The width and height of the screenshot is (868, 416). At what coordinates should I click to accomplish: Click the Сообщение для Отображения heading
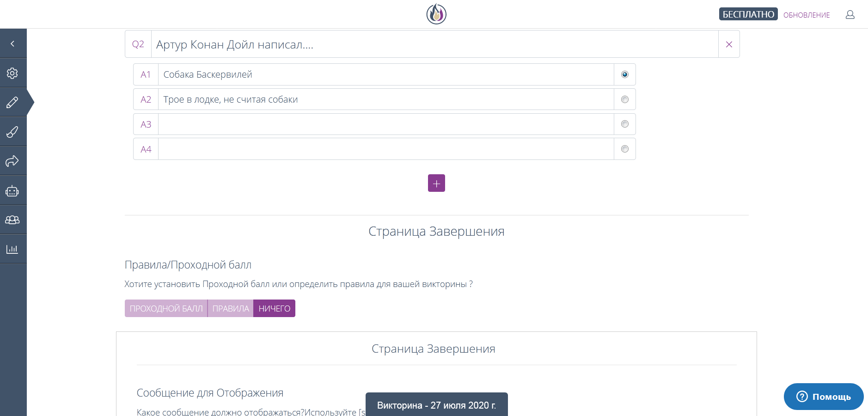(x=210, y=393)
